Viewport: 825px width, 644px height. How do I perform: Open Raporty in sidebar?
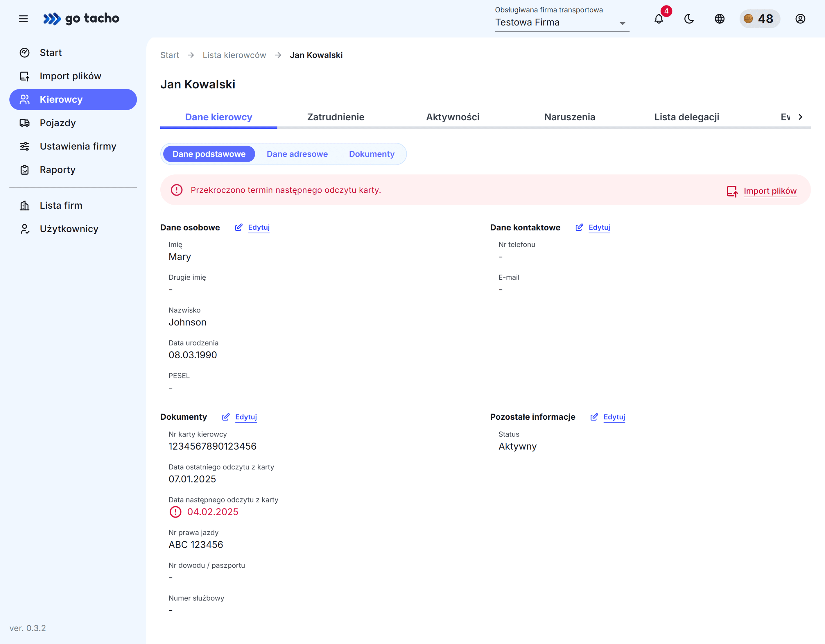(73, 170)
